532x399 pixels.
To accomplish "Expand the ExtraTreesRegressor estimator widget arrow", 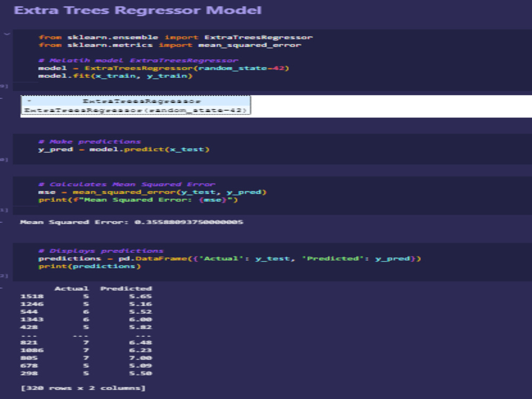I will click(x=29, y=101).
